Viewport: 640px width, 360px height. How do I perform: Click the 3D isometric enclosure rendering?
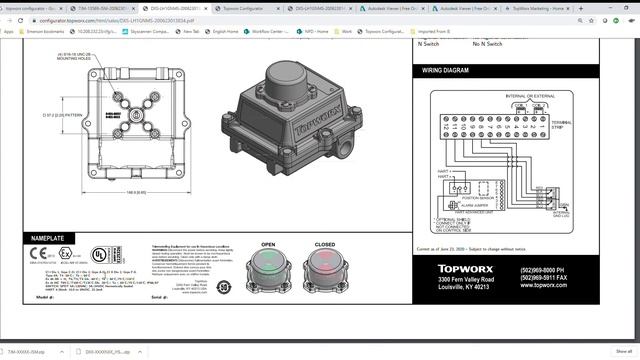point(292,118)
